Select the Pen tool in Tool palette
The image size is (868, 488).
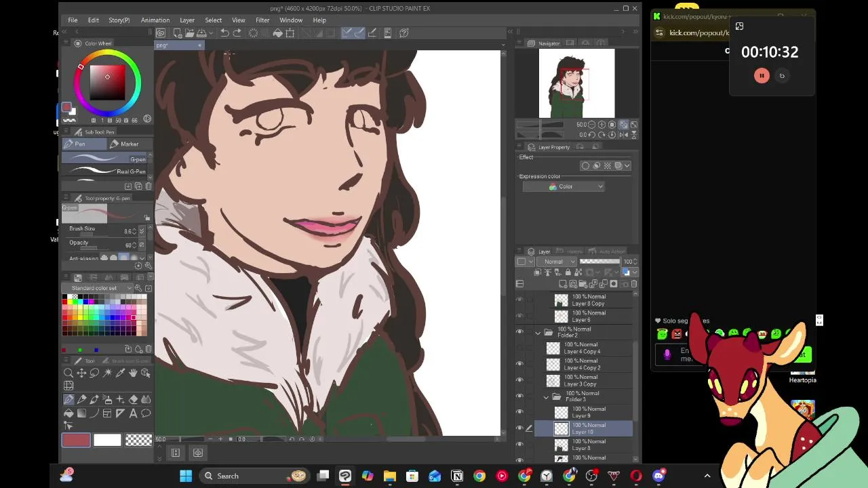point(68,400)
